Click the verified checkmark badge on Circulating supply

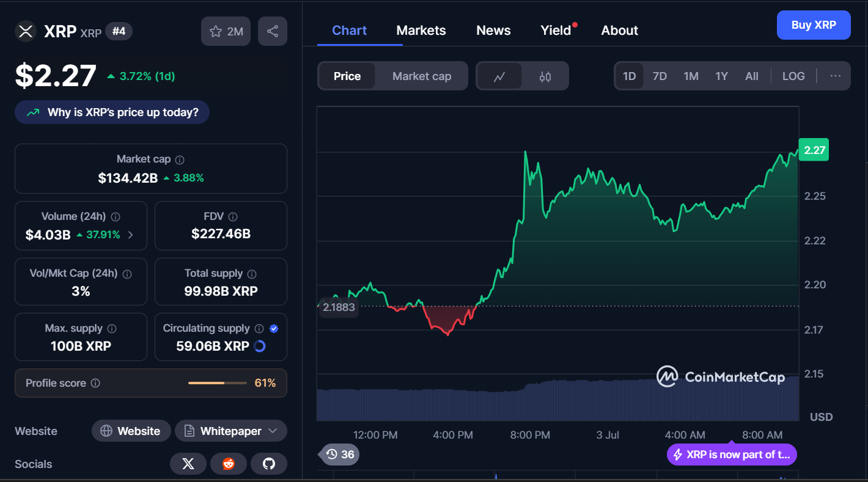274,329
